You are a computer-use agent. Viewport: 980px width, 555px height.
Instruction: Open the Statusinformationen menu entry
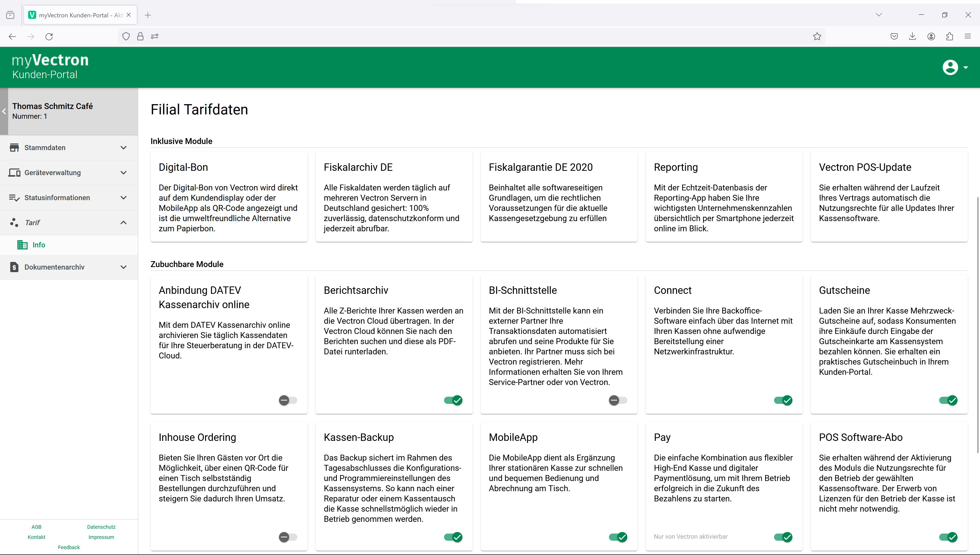pos(57,198)
